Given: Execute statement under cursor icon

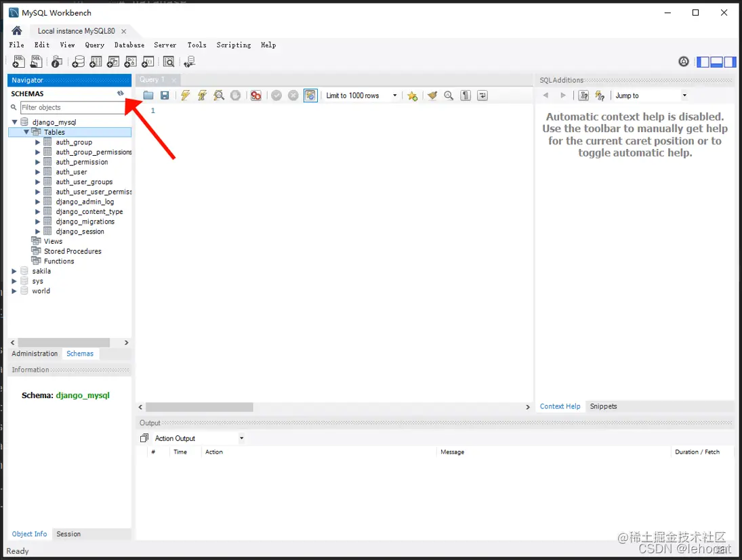Looking at the screenshot, I should coord(202,95).
